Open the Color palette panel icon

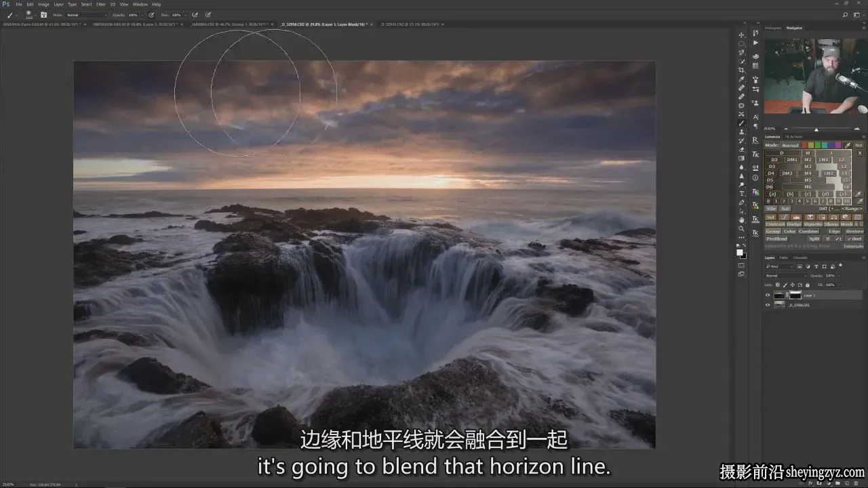[x=755, y=56]
